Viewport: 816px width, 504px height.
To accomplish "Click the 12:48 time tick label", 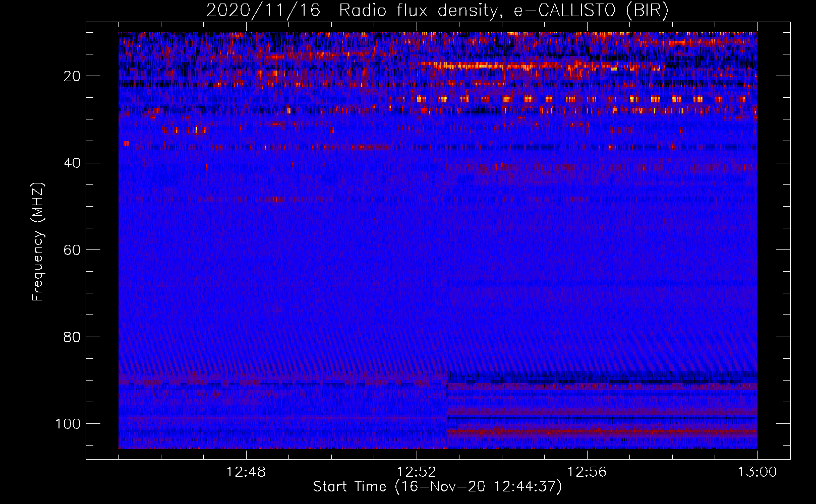I will 246,472.
